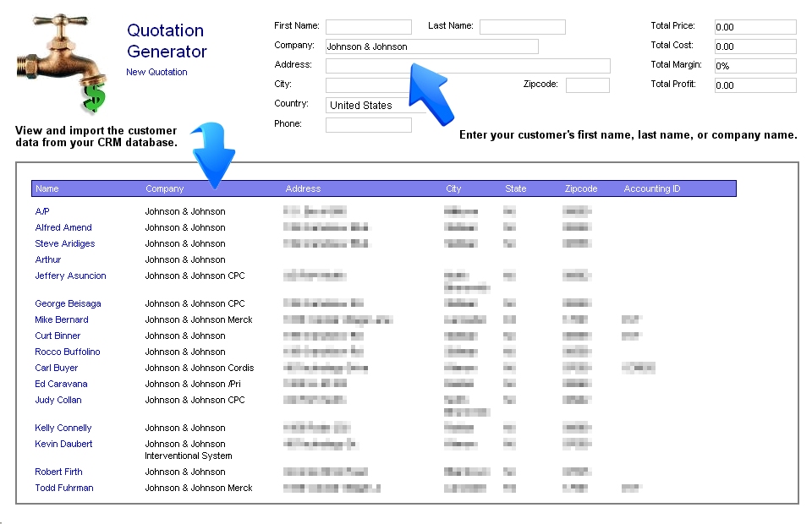This screenshot has width=812, height=524.
Task: Click Johnson & Johnson /Pri company cell
Action: click(193, 384)
